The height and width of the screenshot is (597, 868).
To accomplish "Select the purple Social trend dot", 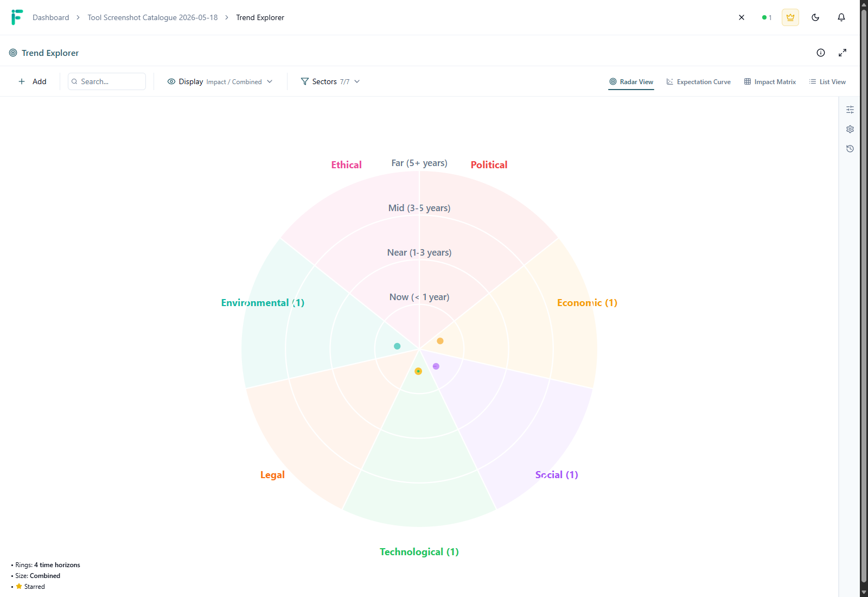I will tap(436, 366).
